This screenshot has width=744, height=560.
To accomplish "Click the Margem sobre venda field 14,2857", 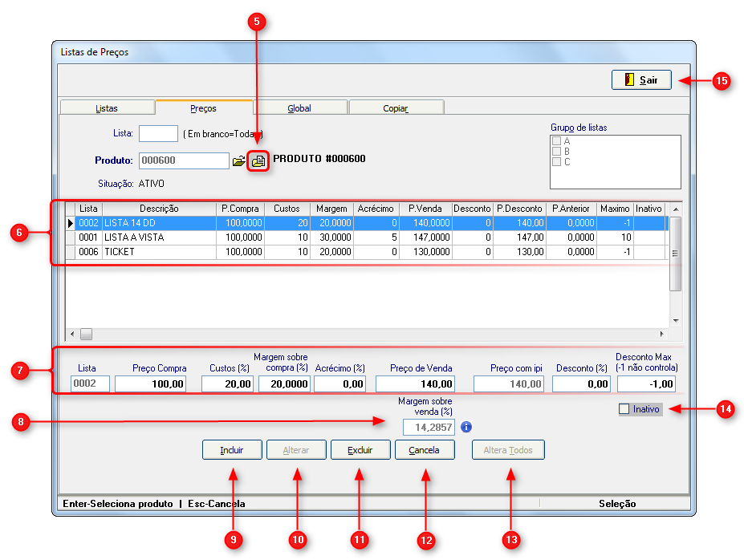I will point(429,428).
